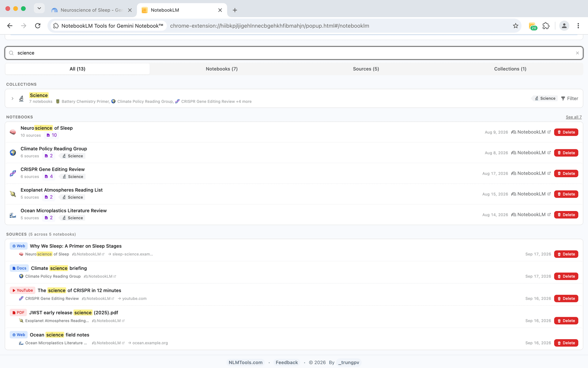The image size is (588, 368).
Task: Switch to the Collections (1) tab
Action: [510, 69]
